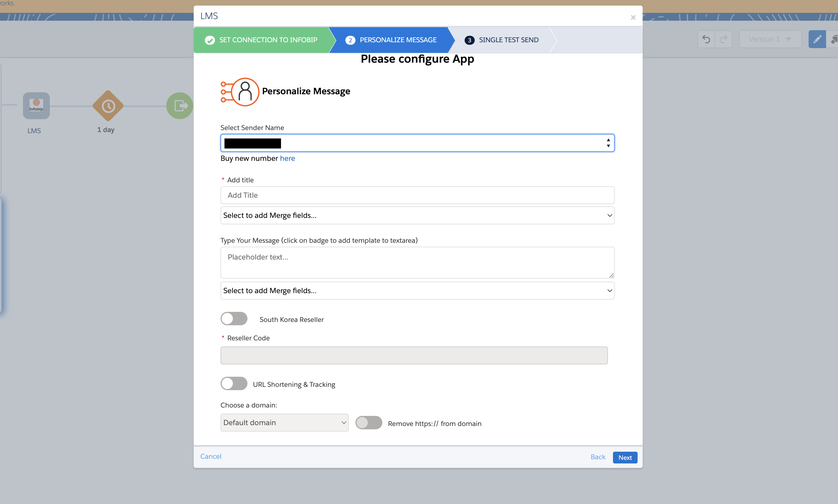Click the undo icon in the toolbar
The image size is (838, 504).
tap(706, 39)
